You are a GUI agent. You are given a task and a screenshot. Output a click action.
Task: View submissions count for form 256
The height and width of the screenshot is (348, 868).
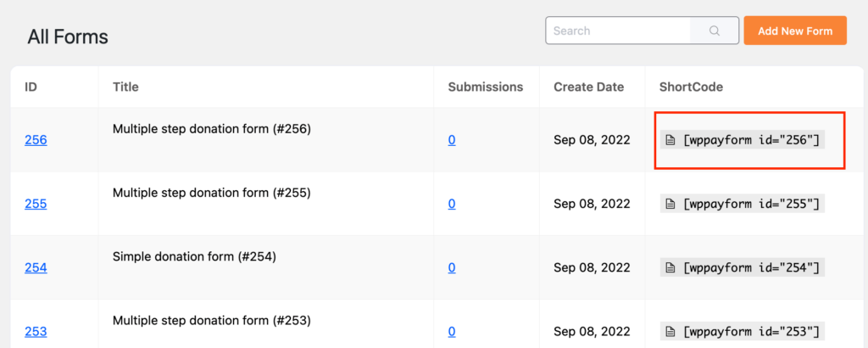click(x=452, y=140)
